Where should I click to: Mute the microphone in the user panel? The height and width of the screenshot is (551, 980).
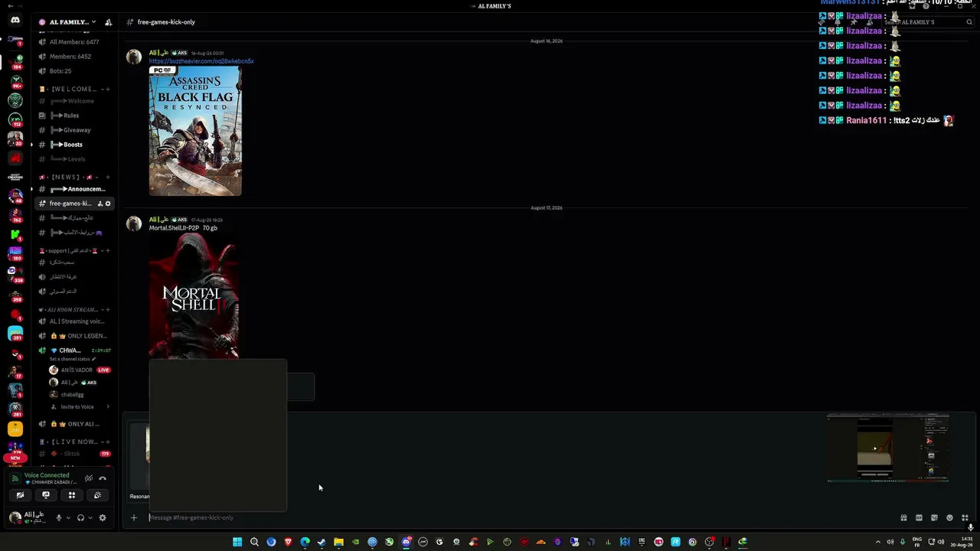pyautogui.click(x=58, y=518)
